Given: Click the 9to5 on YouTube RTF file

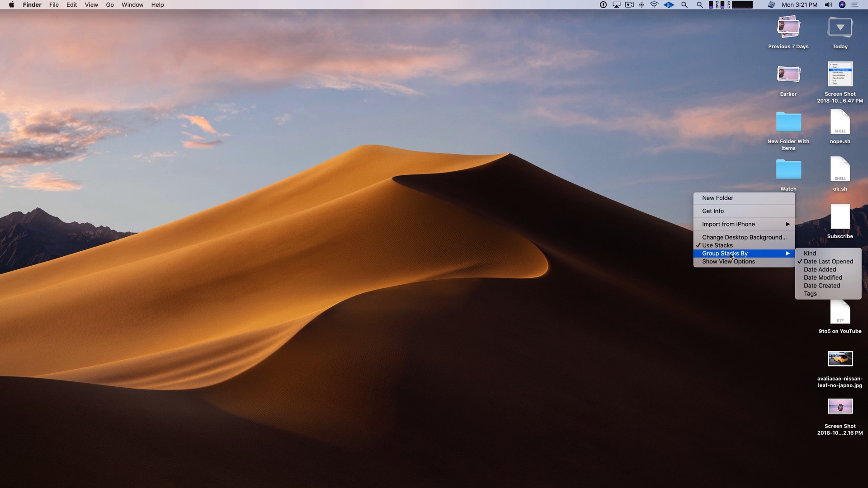Looking at the screenshot, I should (840, 313).
